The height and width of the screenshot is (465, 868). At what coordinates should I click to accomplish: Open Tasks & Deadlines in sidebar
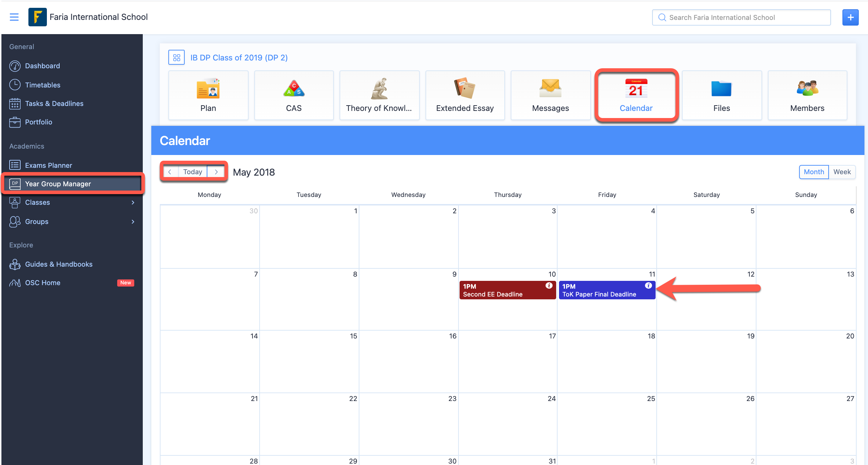click(72, 103)
